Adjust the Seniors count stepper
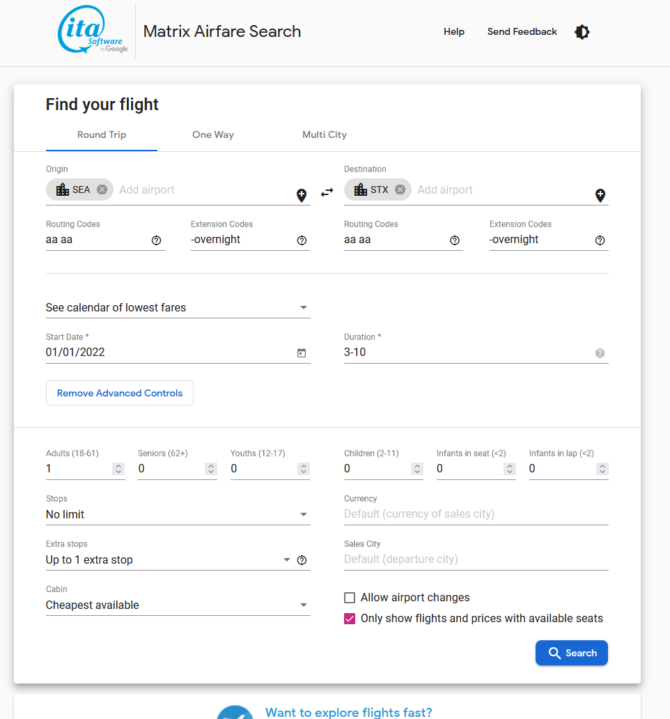The width and height of the screenshot is (670, 719). pyautogui.click(x=211, y=469)
